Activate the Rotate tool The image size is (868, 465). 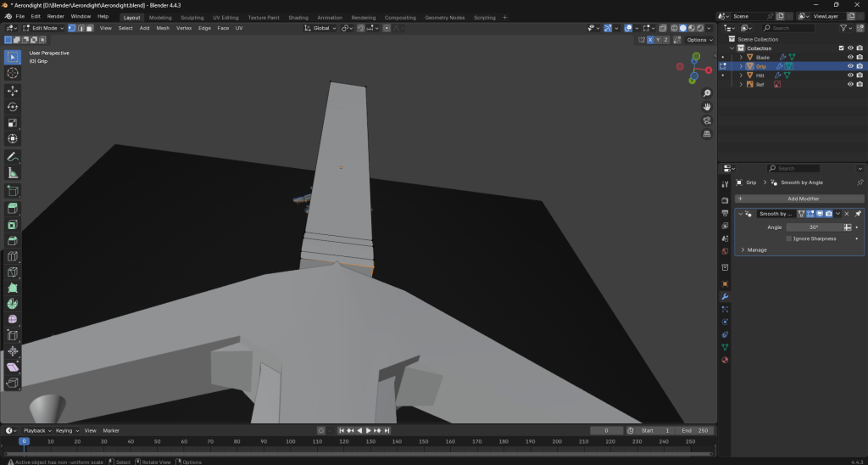click(13, 107)
